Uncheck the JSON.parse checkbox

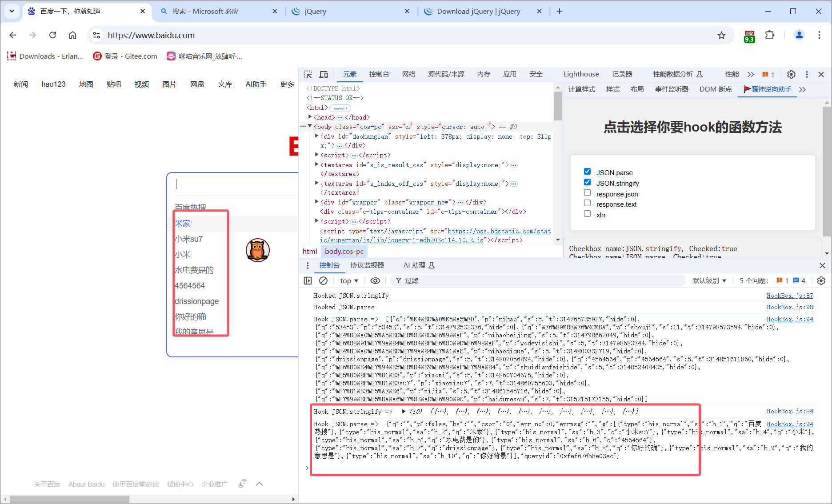coord(587,172)
